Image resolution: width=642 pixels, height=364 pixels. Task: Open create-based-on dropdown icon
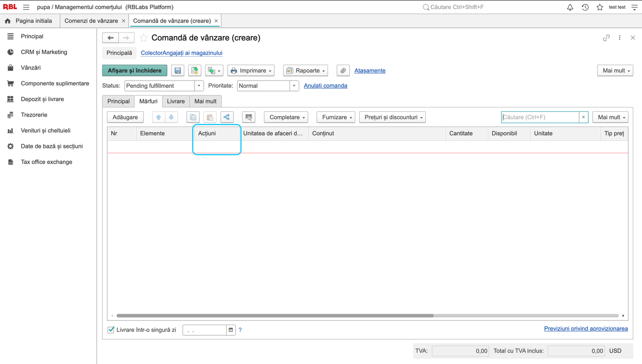coord(214,70)
